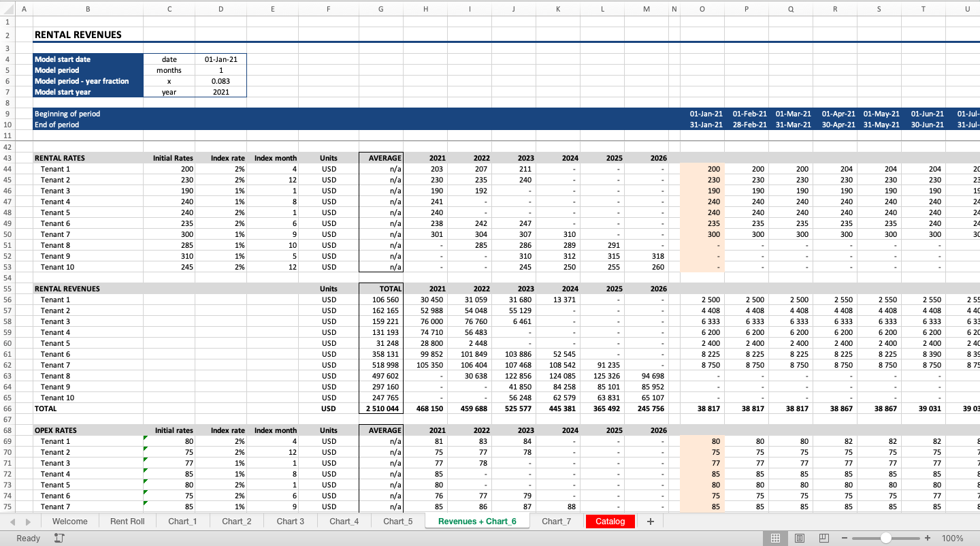Click the RENTAL REVENUES title cell

(88, 35)
